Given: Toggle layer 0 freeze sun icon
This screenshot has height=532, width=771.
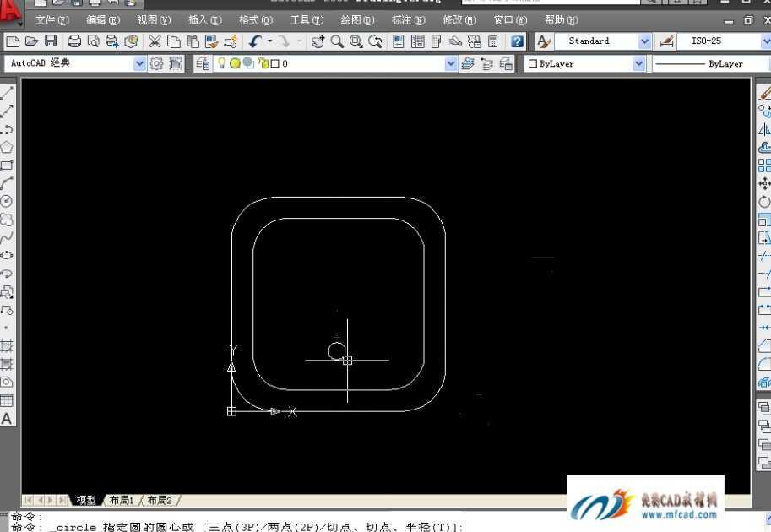Looking at the screenshot, I should pos(235,63).
